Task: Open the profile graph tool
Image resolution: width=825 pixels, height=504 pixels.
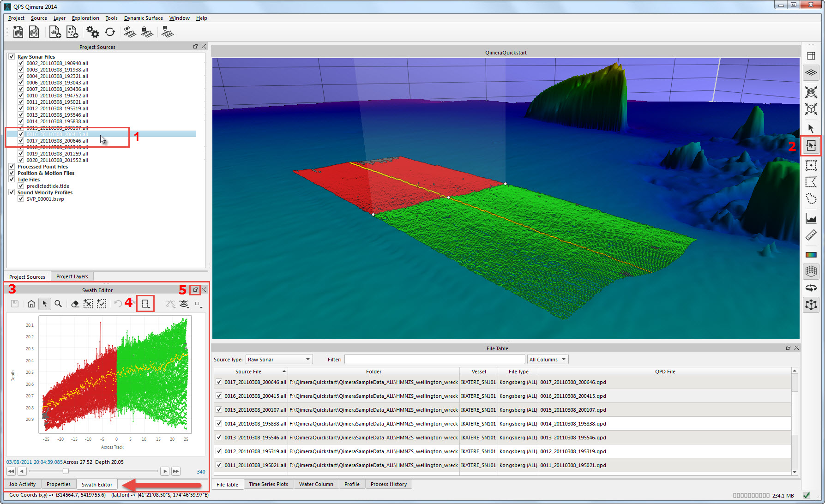Action: tap(811, 218)
